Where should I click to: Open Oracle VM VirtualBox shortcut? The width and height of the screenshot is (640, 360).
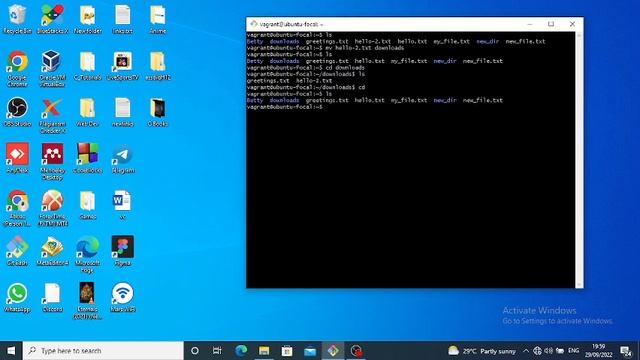[52, 68]
